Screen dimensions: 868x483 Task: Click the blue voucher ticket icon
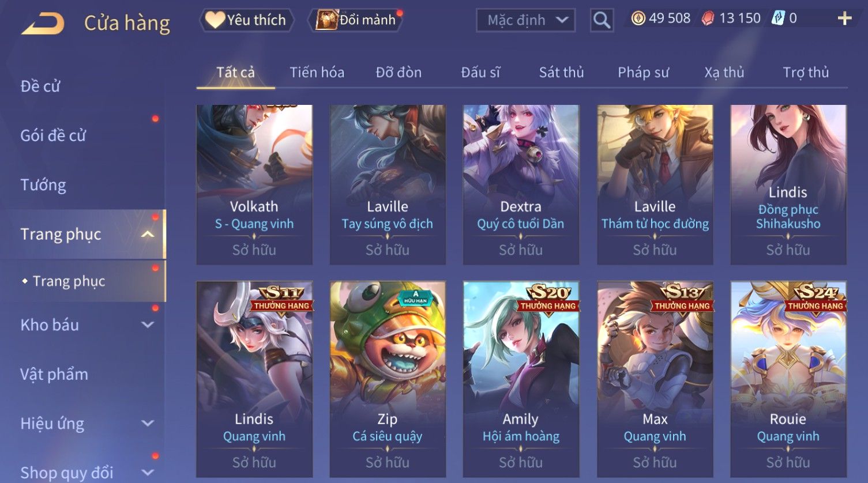point(779,18)
